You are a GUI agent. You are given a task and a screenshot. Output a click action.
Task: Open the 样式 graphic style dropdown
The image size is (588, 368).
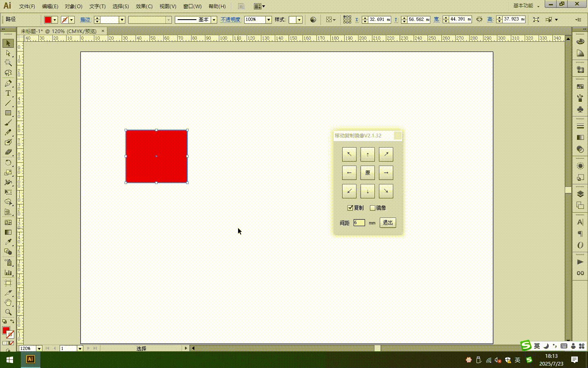point(299,20)
